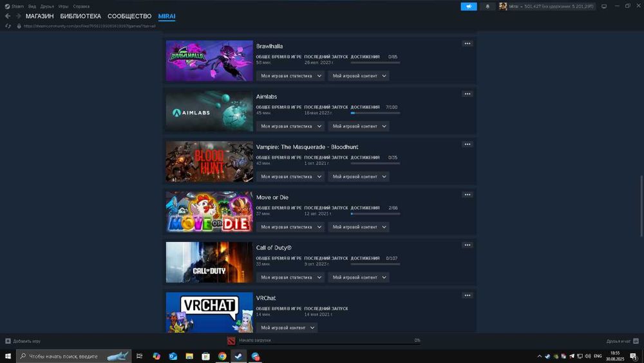Open the Friends and chat icon
644x363 pixels.
636,341
